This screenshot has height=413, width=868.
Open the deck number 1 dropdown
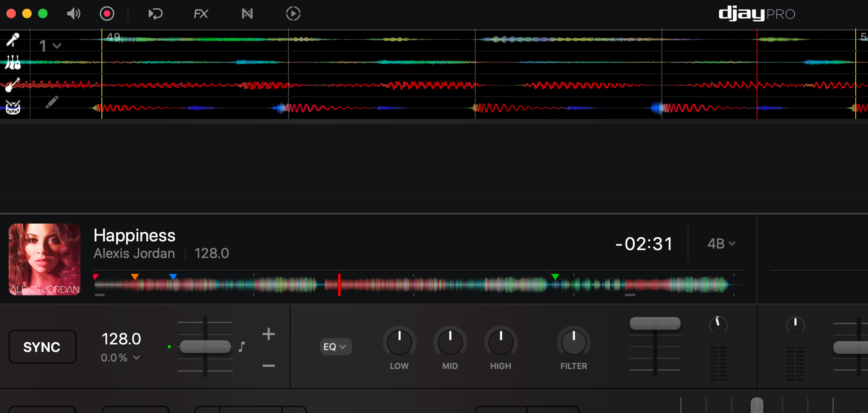(x=50, y=46)
